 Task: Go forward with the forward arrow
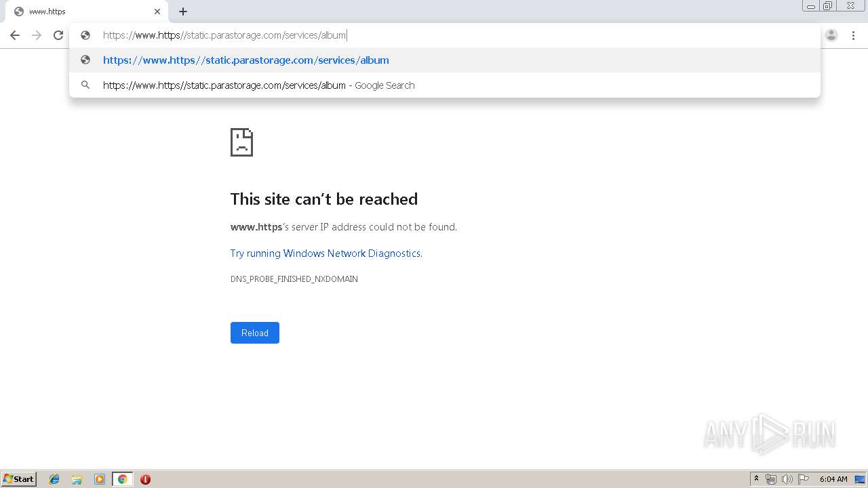(x=37, y=35)
